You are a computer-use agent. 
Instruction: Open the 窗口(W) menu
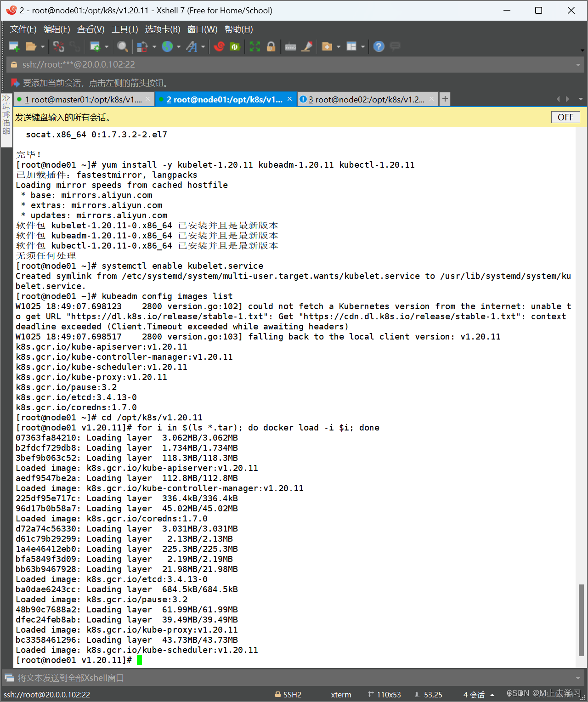point(202,29)
